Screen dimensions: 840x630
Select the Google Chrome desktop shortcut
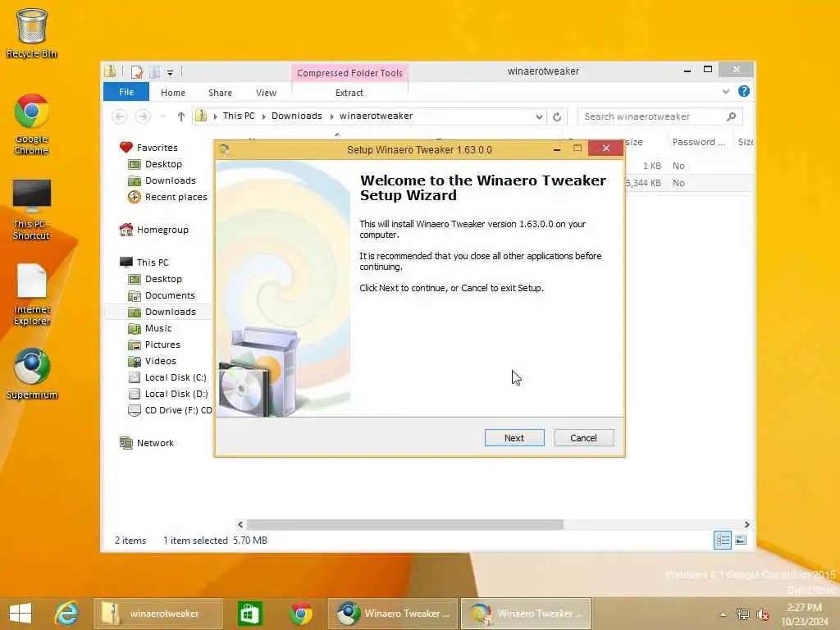pyautogui.click(x=31, y=125)
